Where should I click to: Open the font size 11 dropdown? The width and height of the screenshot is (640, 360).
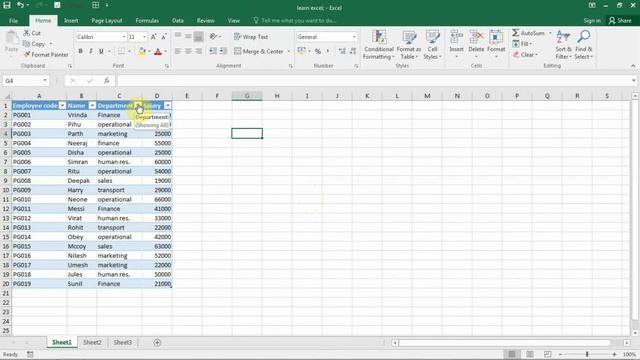(144, 37)
